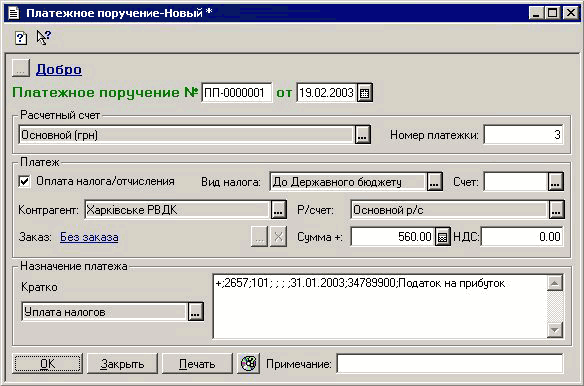Minimize the Платежное поручение window

(x=536, y=13)
